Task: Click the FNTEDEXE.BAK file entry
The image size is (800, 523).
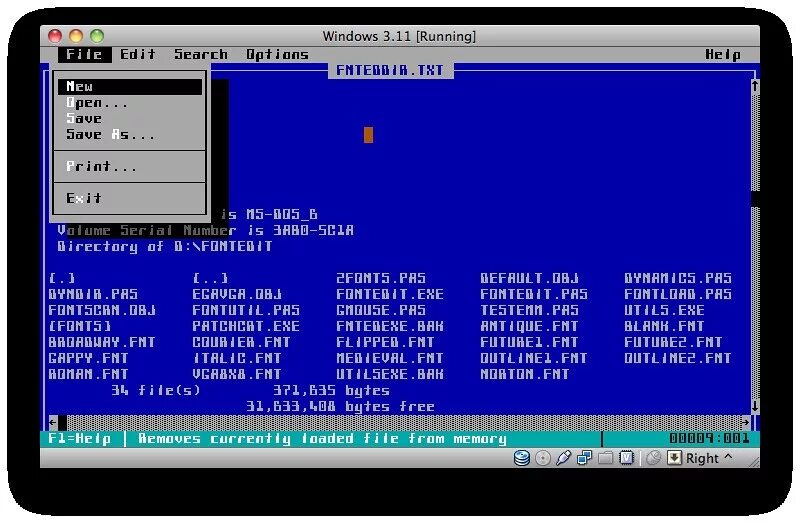Action: [x=390, y=326]
